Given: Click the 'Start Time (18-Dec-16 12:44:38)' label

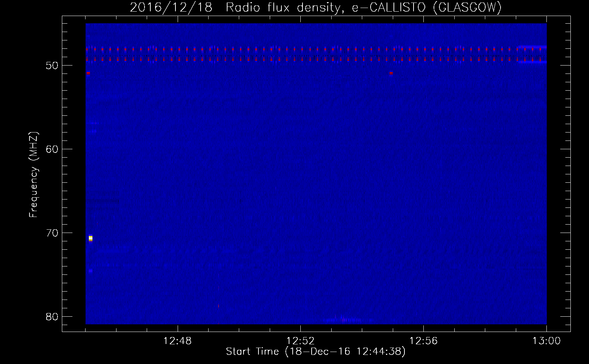Looking at the screenshot, I should (x=316, y=352).
